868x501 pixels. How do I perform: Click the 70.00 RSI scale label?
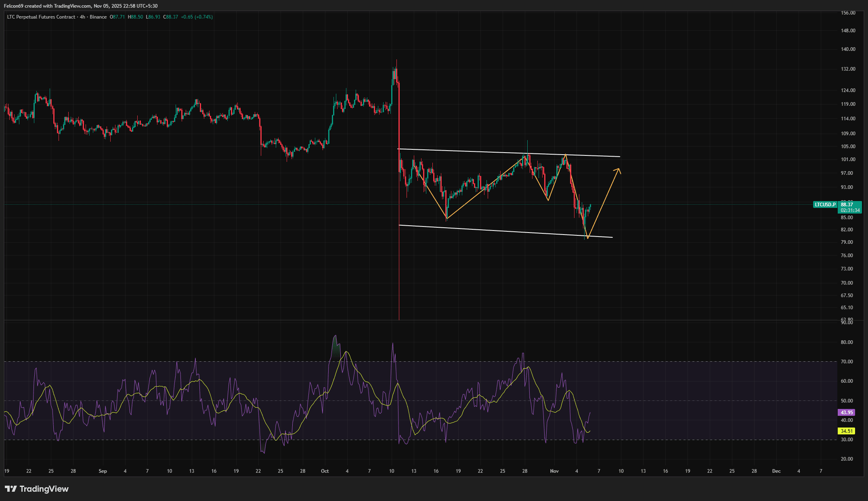coord(847,362)
